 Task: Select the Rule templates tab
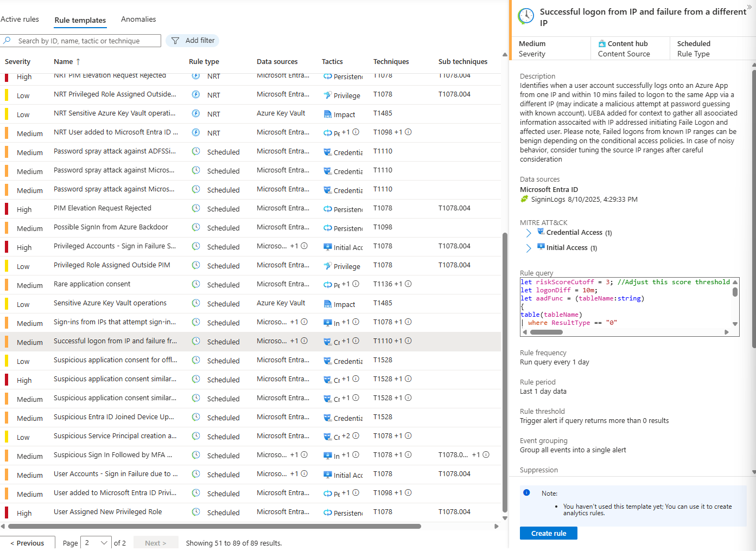tap(80, 20)
